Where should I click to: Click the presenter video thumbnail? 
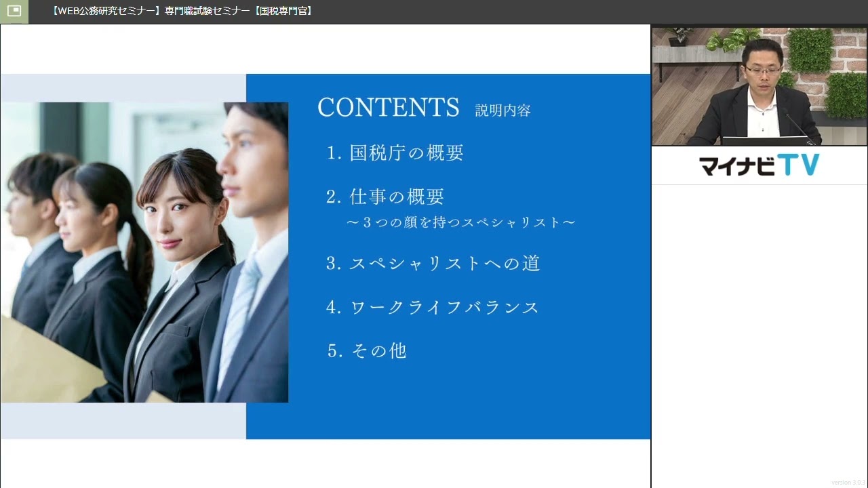click(x=759, y=86)
